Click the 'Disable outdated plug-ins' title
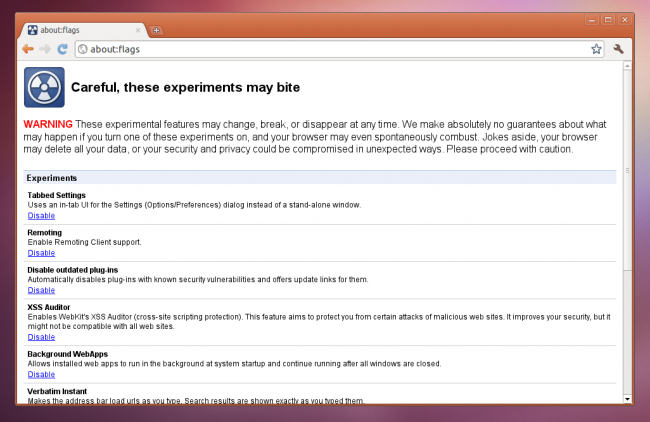650x422 pixels. tap(73, 270)
